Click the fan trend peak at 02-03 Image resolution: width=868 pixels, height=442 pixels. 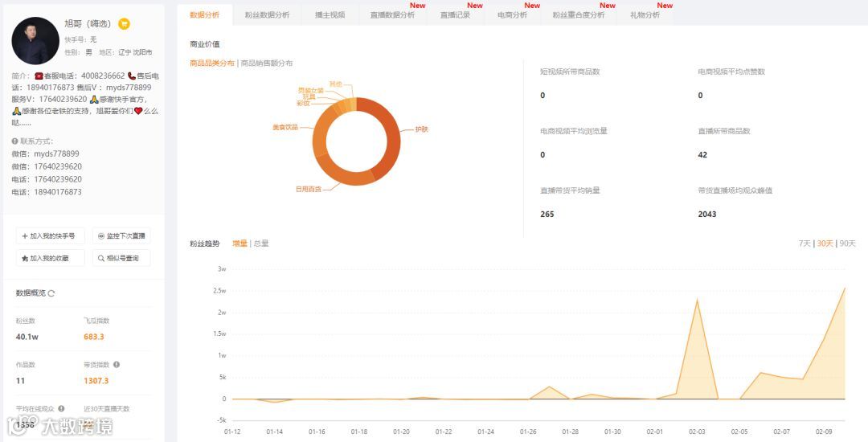[697, 300]
